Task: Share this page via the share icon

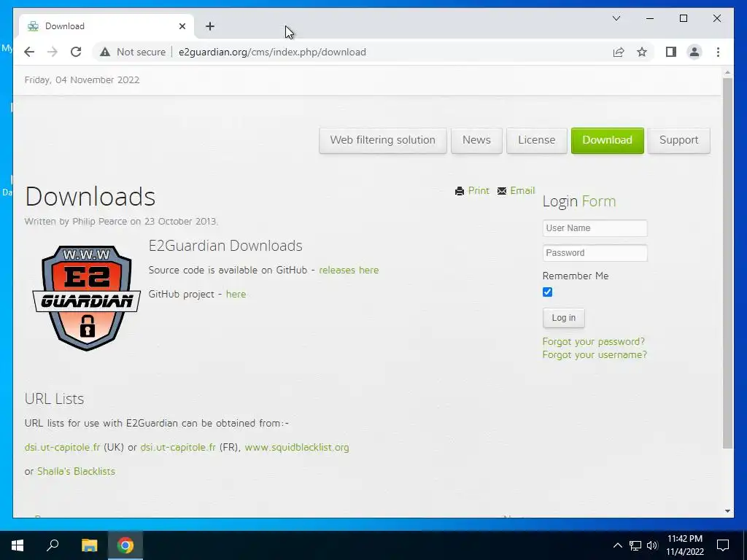Action: coord(619,52)
